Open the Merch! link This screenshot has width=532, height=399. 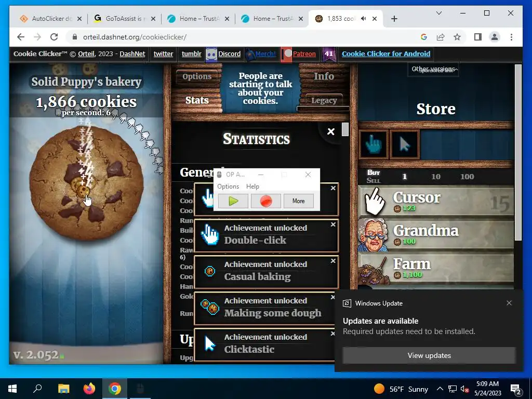pyautogui.click(x=265, y=54)
